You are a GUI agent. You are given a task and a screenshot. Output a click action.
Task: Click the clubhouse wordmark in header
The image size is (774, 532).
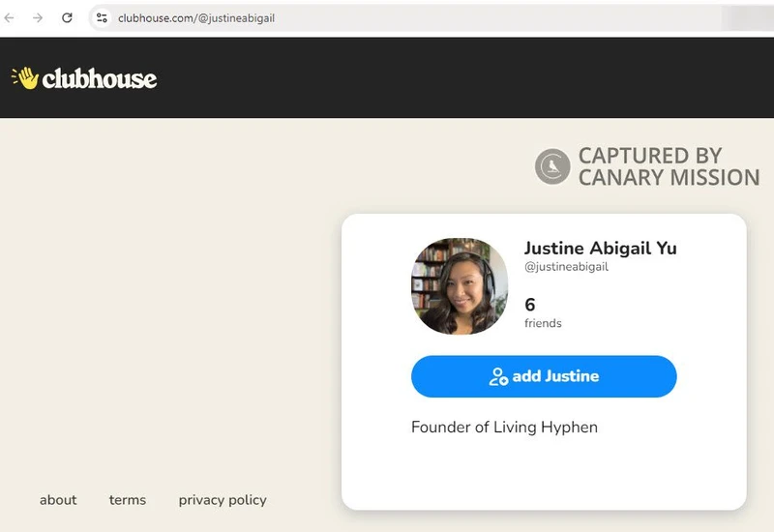tap(100, 78)
